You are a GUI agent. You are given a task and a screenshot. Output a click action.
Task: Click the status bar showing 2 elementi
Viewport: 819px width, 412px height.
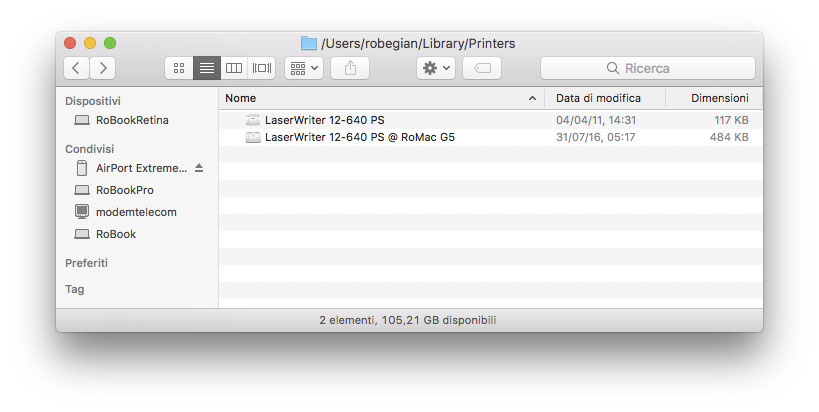408,320
